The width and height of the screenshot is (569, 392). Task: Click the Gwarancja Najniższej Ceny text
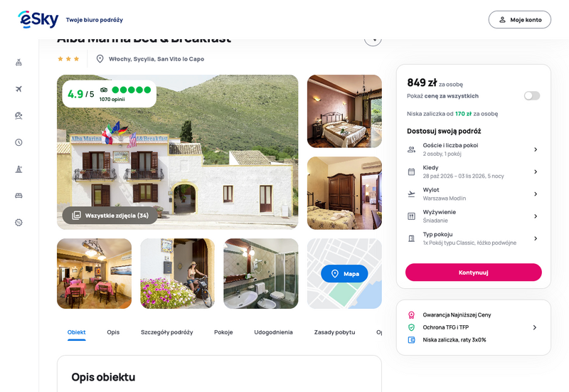[x=457, y=315]
